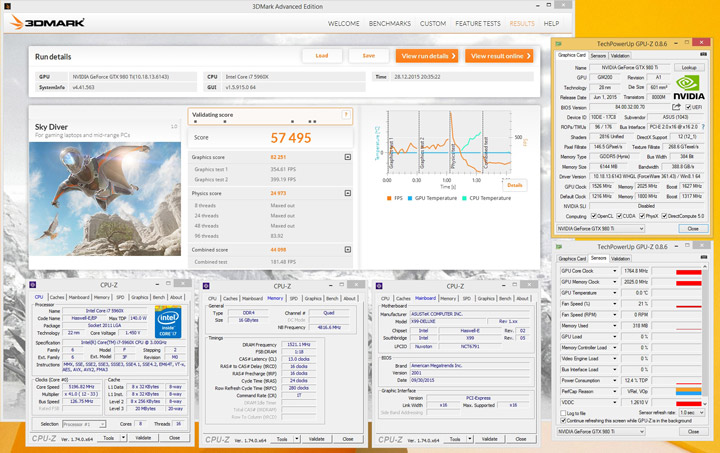720x453 pixels.
Task: Toggle the UEFI checkbox in GPU-Z
Action: click(688, 107)
